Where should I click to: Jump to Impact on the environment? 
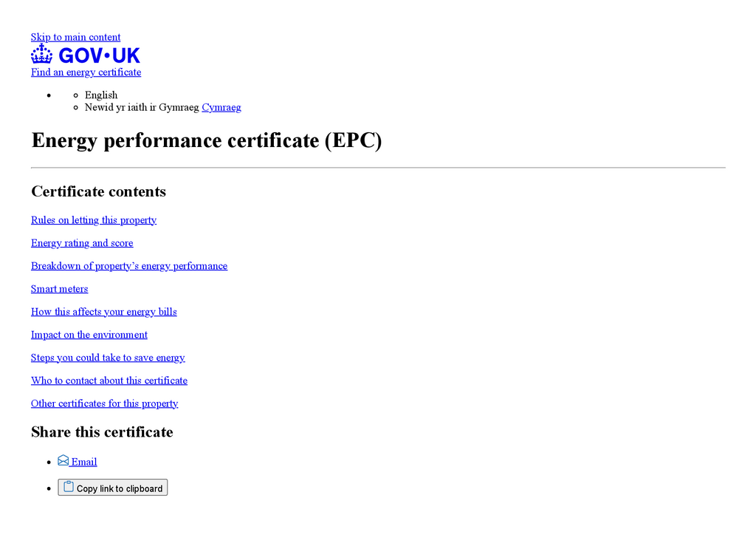(89, 335)
